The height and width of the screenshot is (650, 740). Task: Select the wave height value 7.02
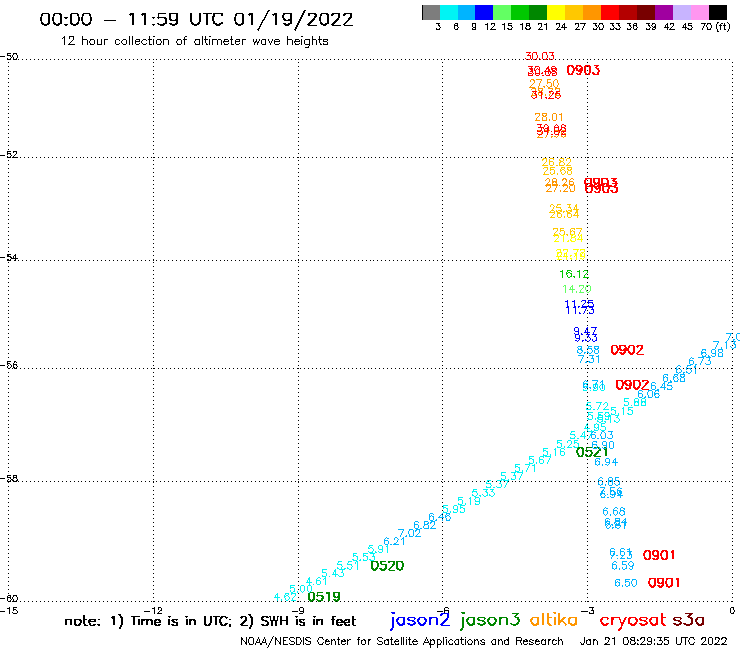coord(409,533)
